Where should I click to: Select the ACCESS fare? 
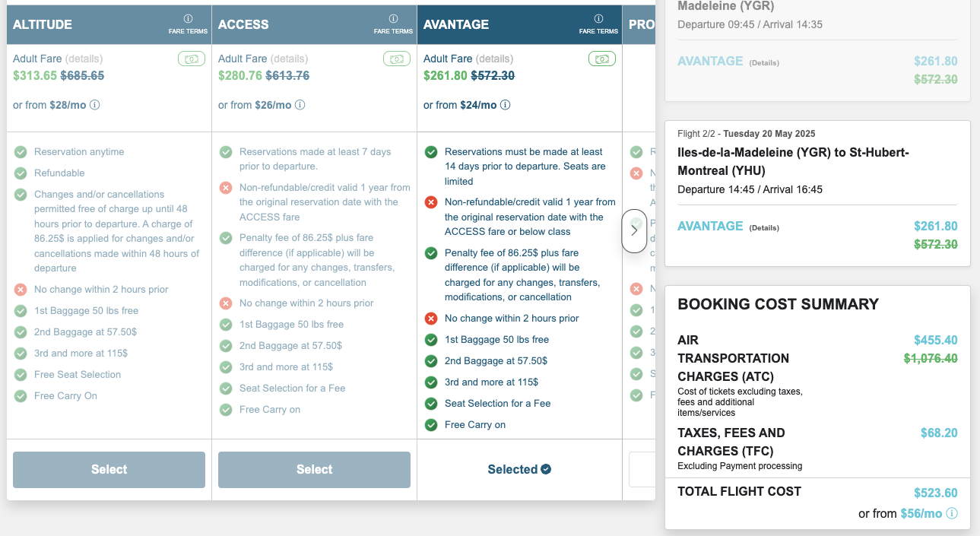314,470
